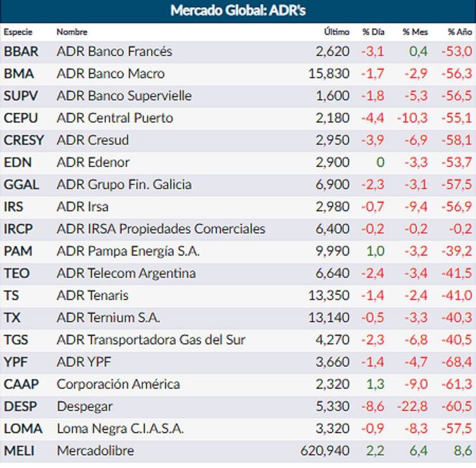Click the Especie column header

[18, 32]
